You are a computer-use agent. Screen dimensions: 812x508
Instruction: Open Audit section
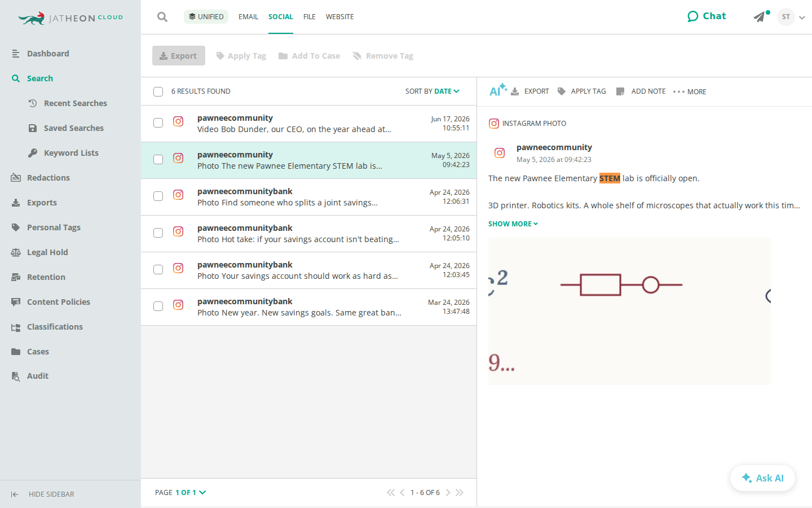pos(38,376)
